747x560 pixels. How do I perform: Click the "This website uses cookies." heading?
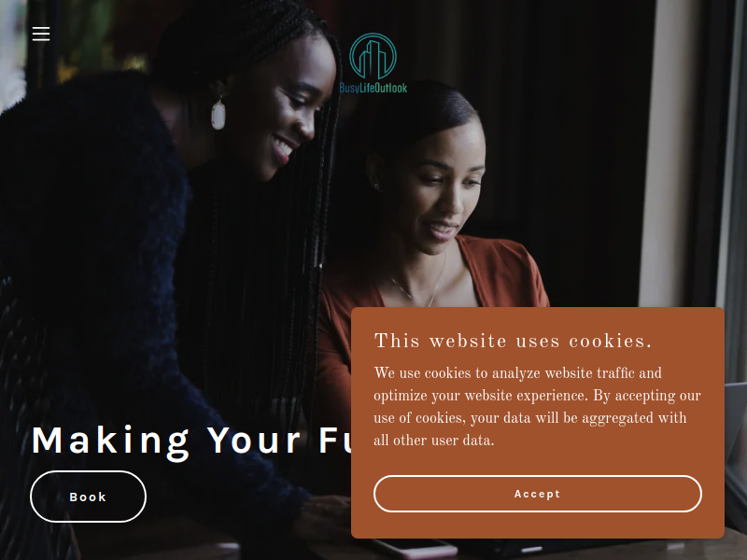(x=513, y=341)
